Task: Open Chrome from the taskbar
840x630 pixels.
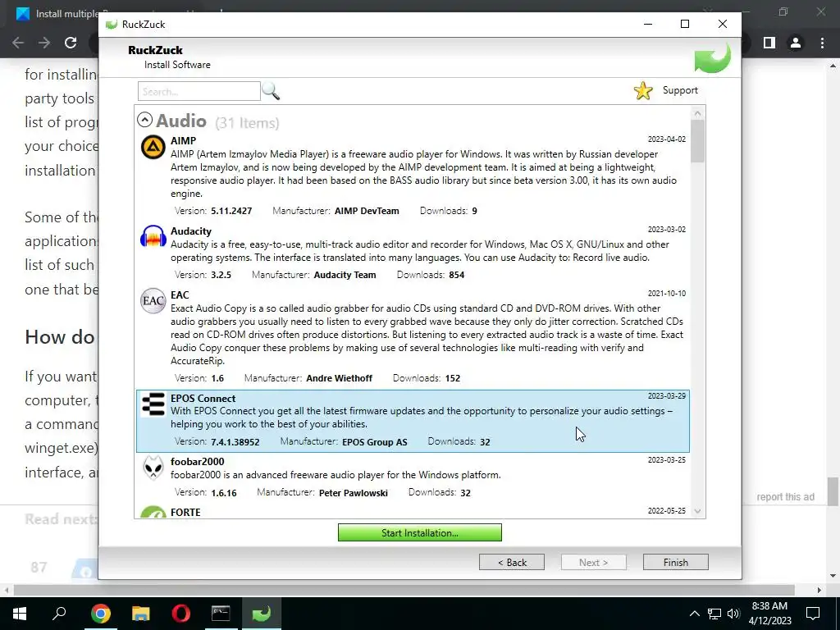Action: (x=100, y=614)
